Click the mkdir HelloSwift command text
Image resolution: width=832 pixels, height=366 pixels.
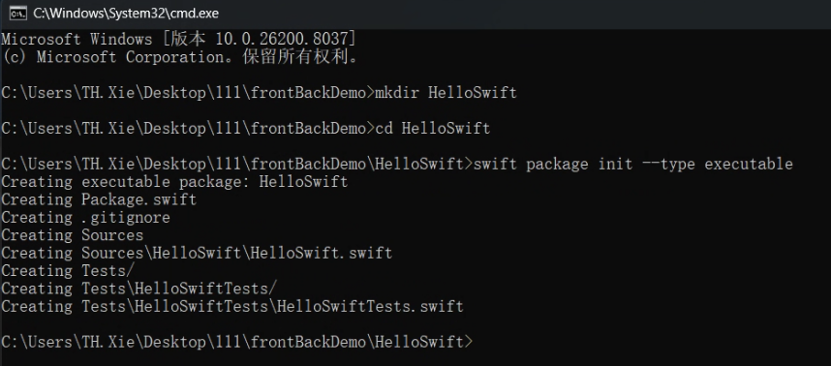[x=446, y=93]
